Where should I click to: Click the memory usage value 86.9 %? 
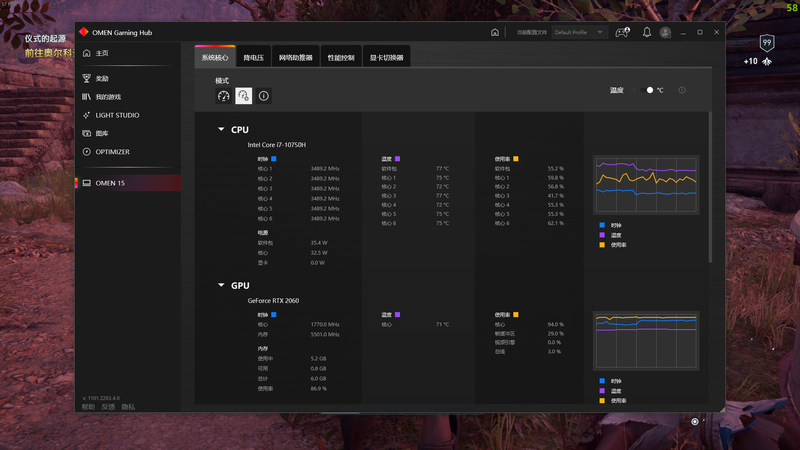pos(318,389)
